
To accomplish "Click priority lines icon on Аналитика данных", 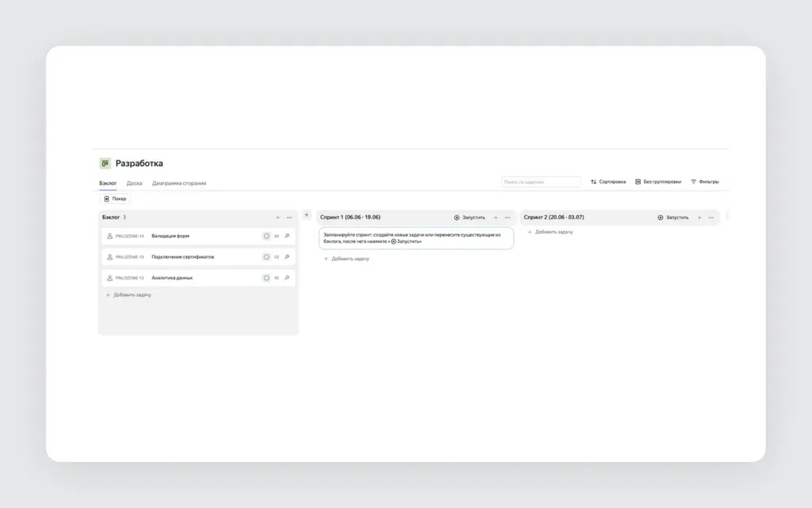I will tap(277, 278).
